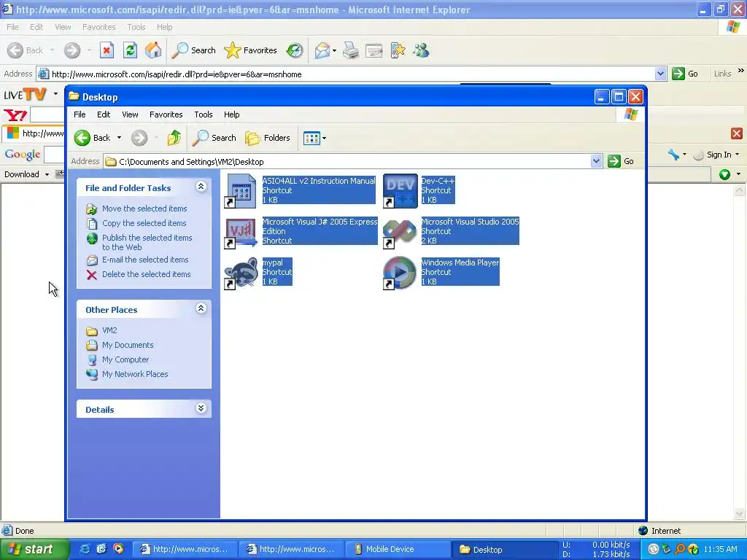Open My Computer in Other Places
The height and width of the screenshot is (560, 747).
(x=125, y=359)
